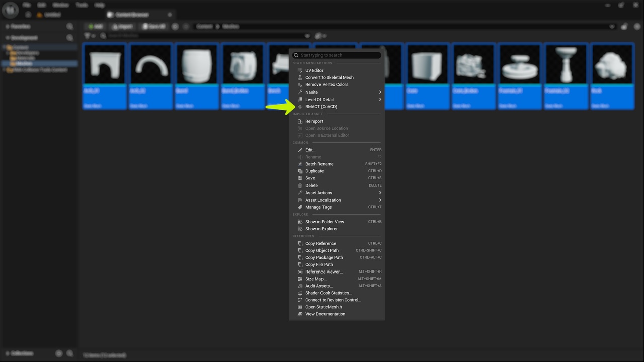Run the RMACT (CoACD) action
This screenshot has width=644, height=362.
point(337,107)
